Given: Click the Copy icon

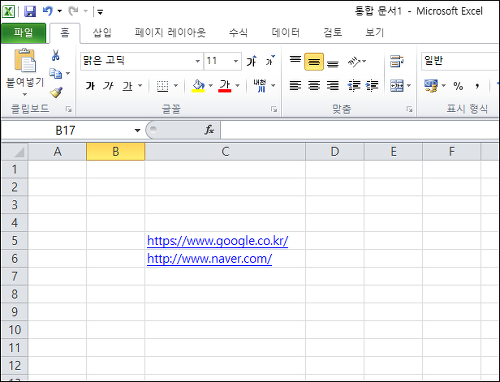Looking at the screenshot, I should pyautogui.click(x=55, y=73).
